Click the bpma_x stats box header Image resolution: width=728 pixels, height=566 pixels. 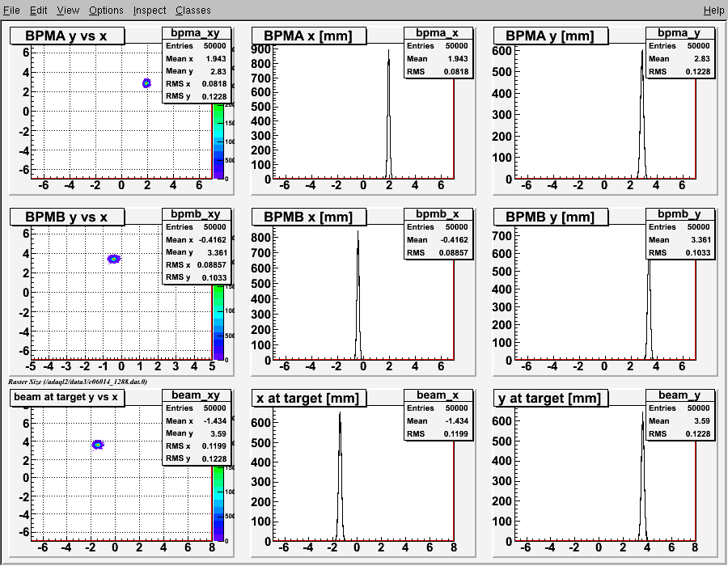[438, 33]
